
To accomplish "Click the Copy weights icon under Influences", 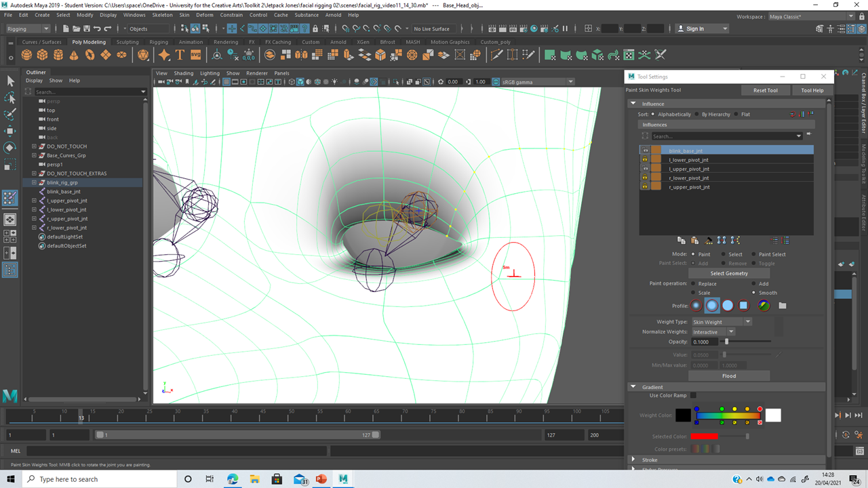I will [x=682, y=240].
